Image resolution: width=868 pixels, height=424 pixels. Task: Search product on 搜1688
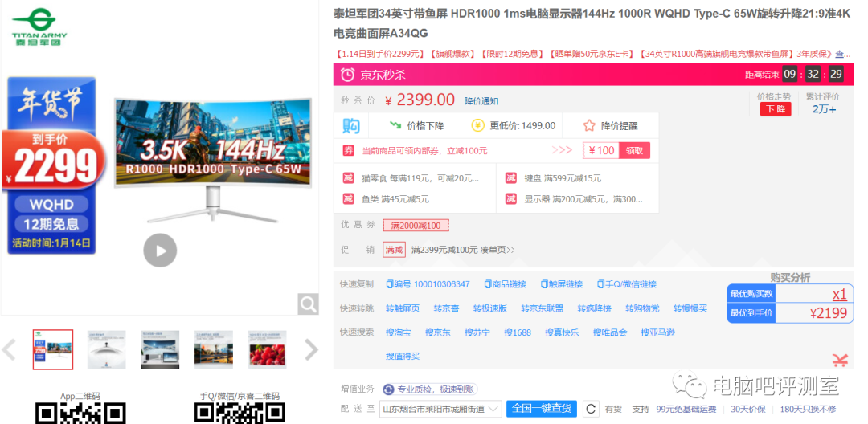(x=518, y=332)
